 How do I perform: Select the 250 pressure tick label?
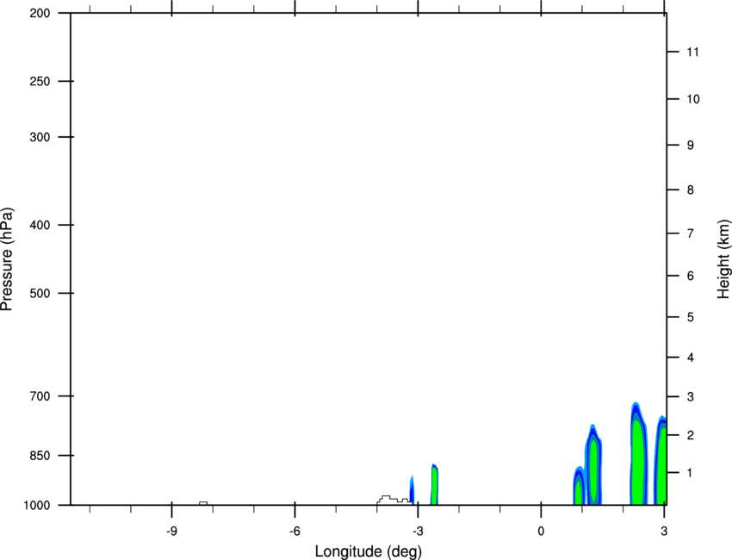tap(40, 81)
